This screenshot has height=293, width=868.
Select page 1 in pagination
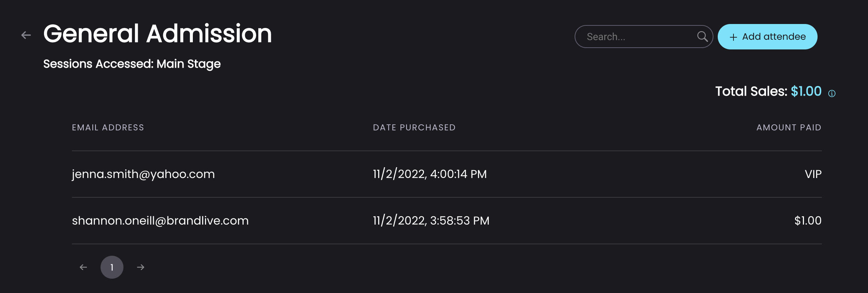(x=112, y=267)
